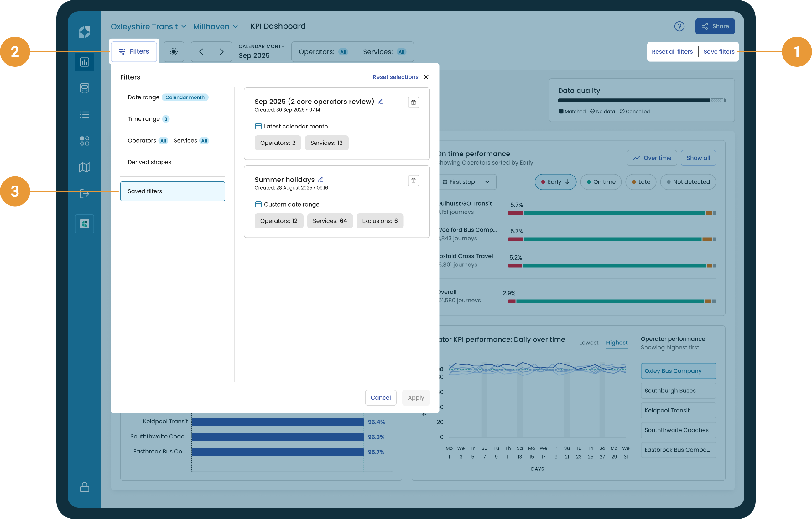Open the bus icon in sidebar
This screenshot has height=519, width=812.
84,88
